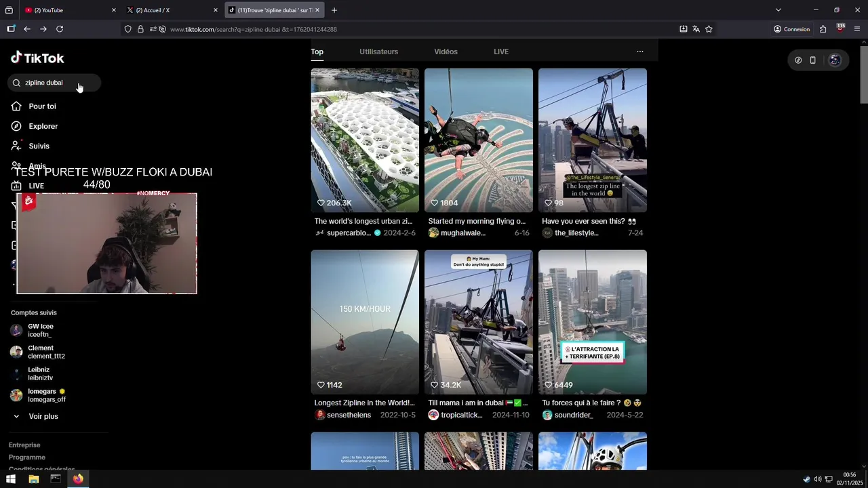Screen dimensions: 868x488
Task: Open the 150 KM/HOUR zipline video
Action: click(365, 322)
